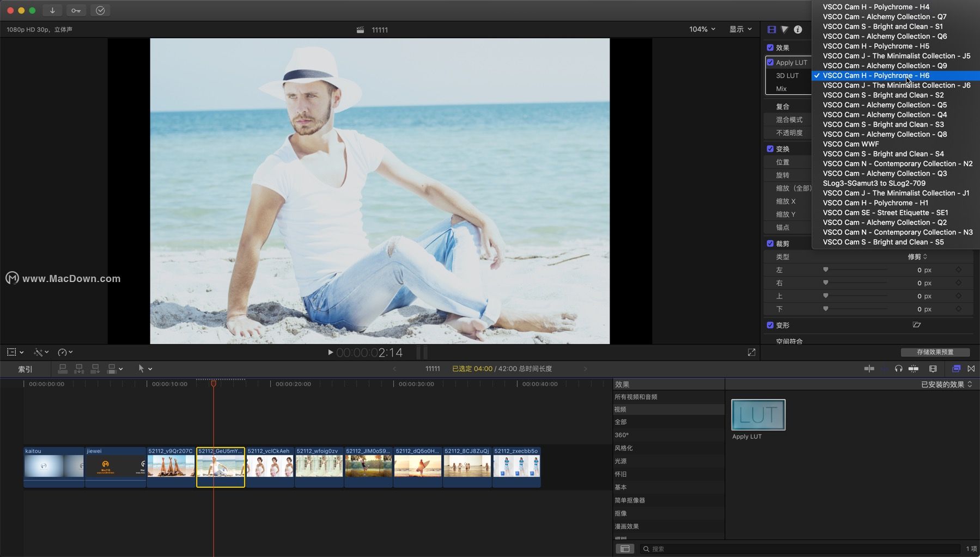Screen dimensions: 980x557
Task: Click the enhancements magic wand icon
Action: tap(39, 352)
